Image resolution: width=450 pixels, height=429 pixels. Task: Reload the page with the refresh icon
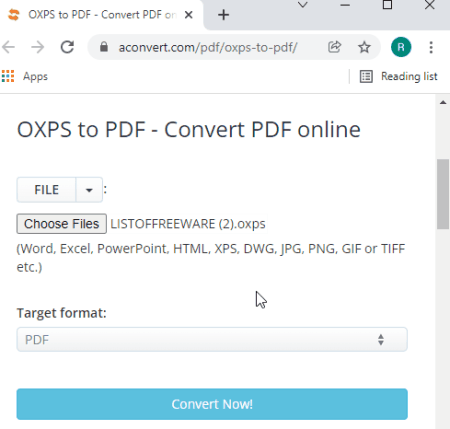(67, 47)
